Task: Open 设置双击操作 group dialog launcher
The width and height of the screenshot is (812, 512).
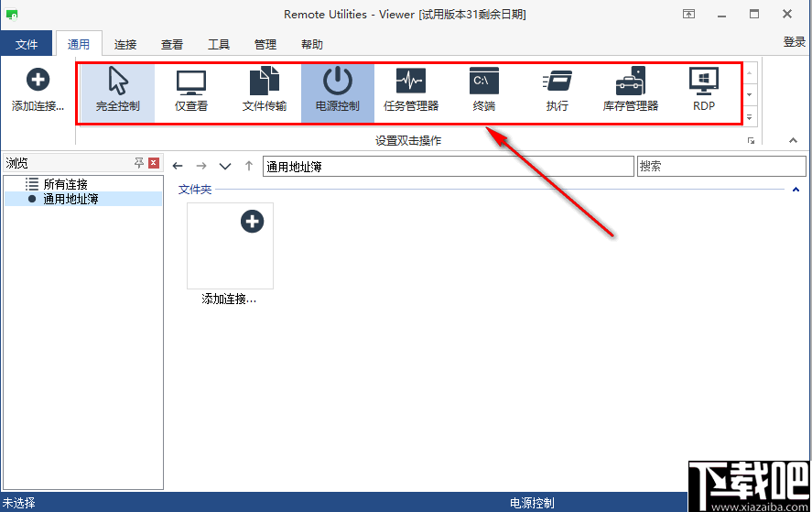Action: coord(751,140)
